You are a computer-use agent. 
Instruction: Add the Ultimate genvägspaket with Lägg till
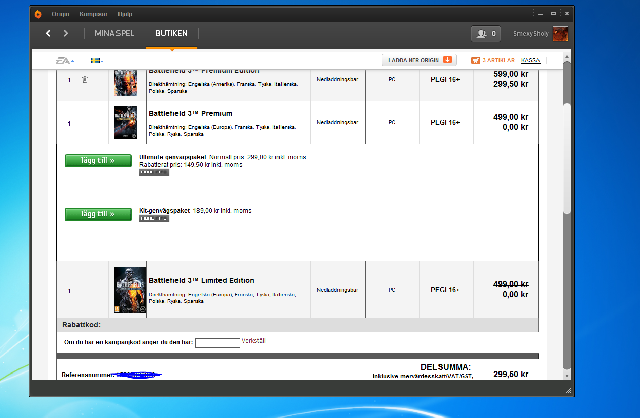(98, 160)
